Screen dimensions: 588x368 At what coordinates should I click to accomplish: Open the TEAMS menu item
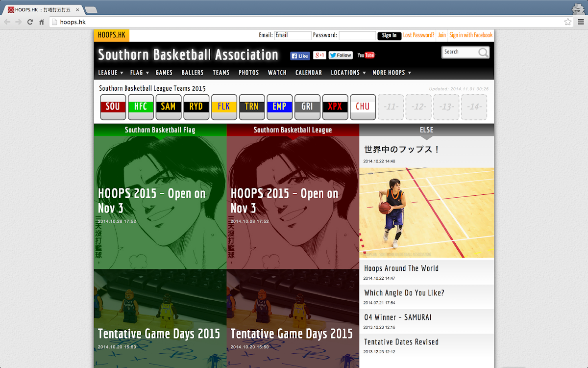pos(221,73)
